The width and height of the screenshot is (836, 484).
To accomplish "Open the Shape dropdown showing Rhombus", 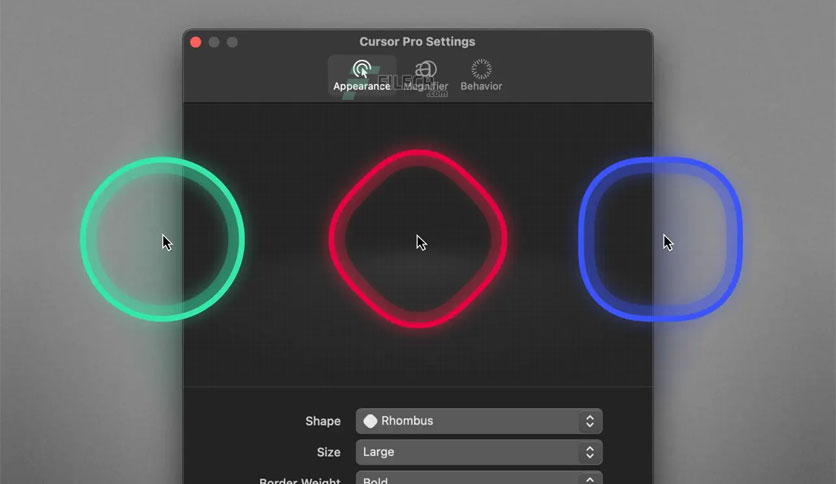I will 479,421.
